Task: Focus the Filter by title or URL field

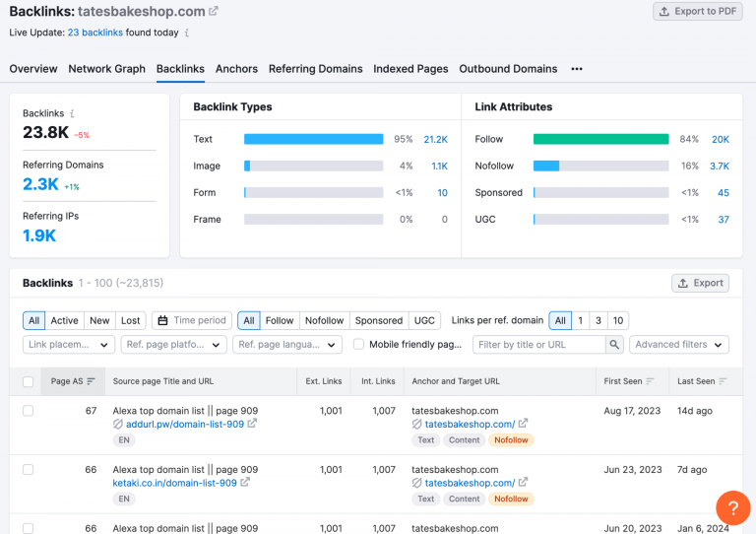Action: pos(539,345)
